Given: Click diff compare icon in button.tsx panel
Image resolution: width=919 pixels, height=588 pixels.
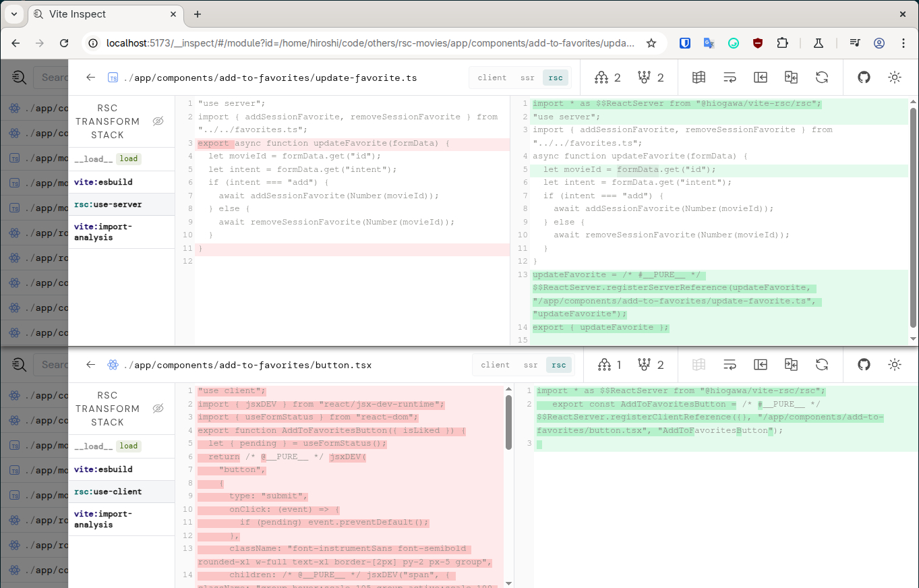Looking at the screenshot, I should (791, 365).
